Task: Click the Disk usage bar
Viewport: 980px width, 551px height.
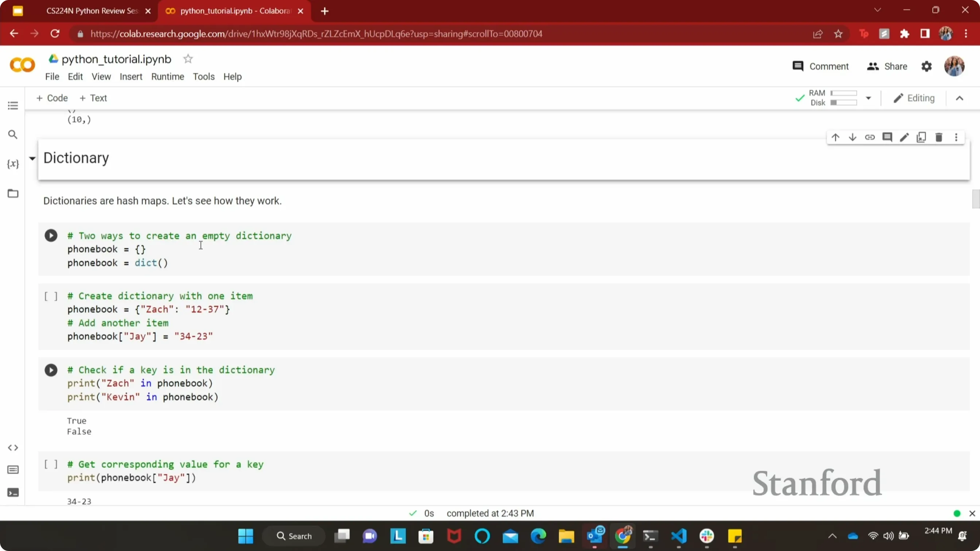Action: (844, 103)
